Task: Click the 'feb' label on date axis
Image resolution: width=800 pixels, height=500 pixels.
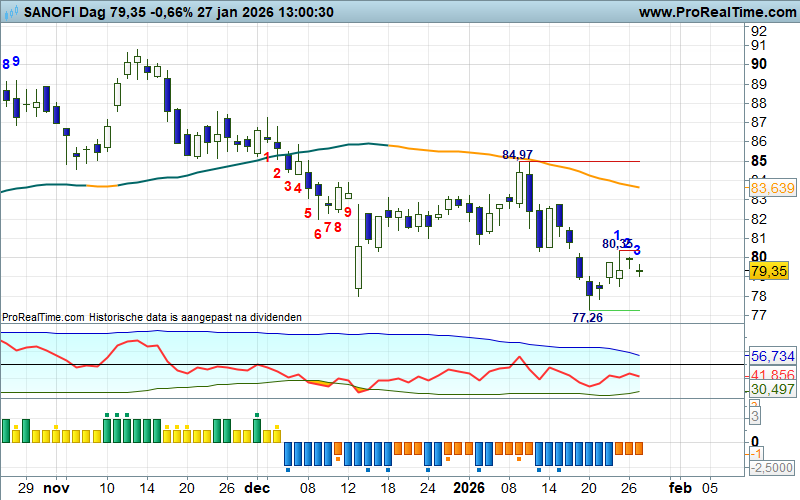Action: [680, 488]
